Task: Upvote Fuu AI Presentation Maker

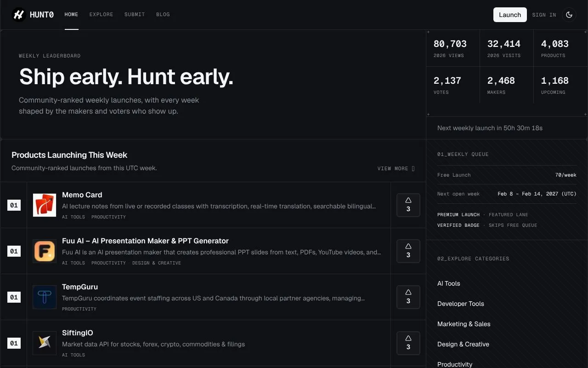Action: [408, 251]
